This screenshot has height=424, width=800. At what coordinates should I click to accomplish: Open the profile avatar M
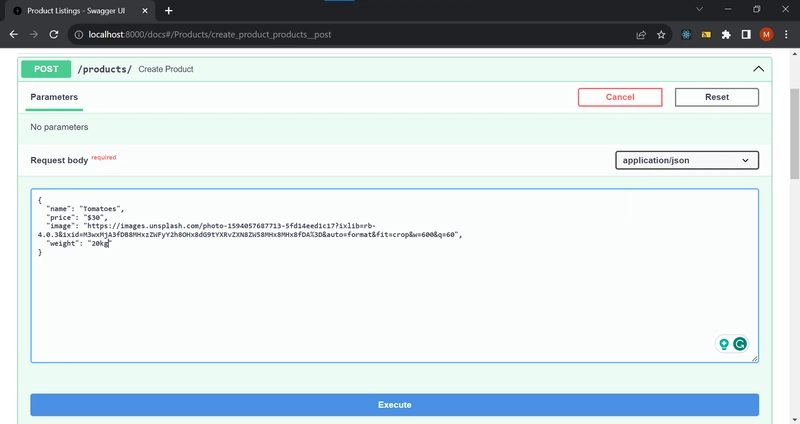[x=766, y=35]
